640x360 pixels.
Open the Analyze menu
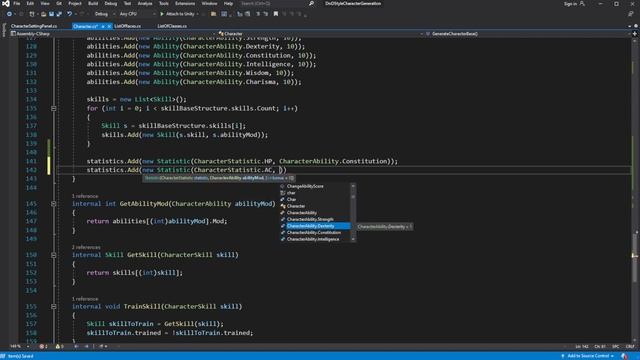tap(145, 4)
